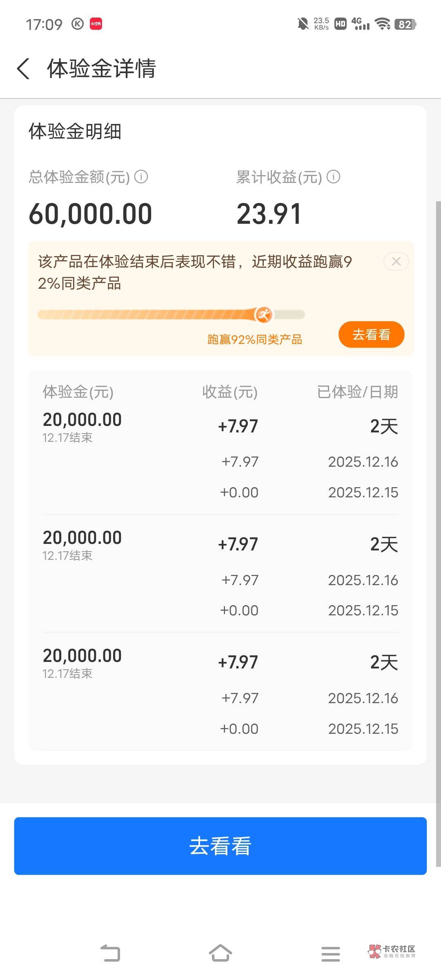Viewport: 441px width, 980px height.
Task: Open the recent apps menu button
Action: [x=330, y=954]
